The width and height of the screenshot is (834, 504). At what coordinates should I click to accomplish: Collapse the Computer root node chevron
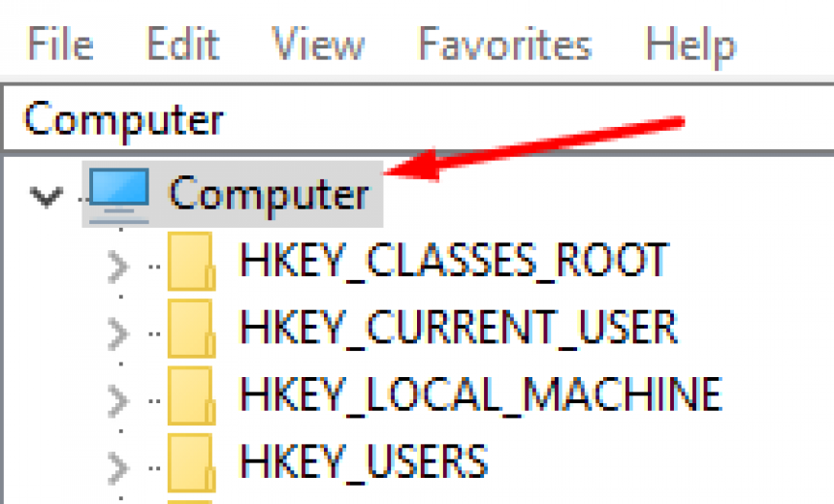click(47, 196)
